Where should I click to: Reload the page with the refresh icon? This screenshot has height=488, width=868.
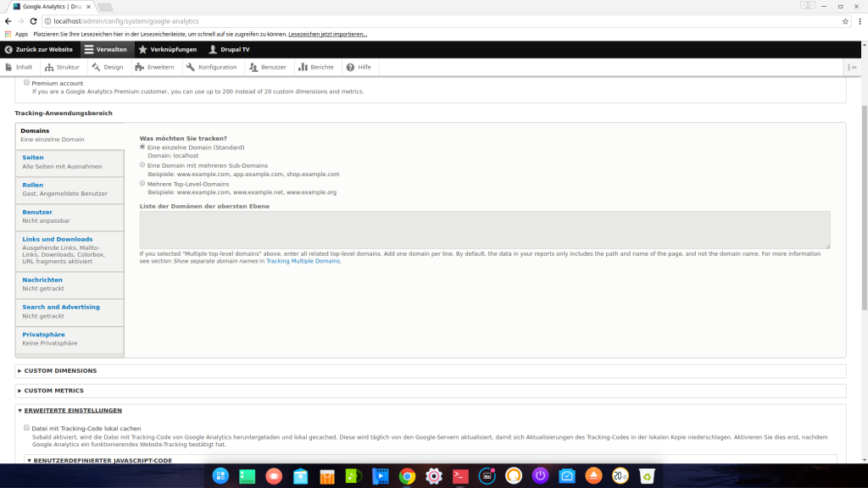point(32,21)
